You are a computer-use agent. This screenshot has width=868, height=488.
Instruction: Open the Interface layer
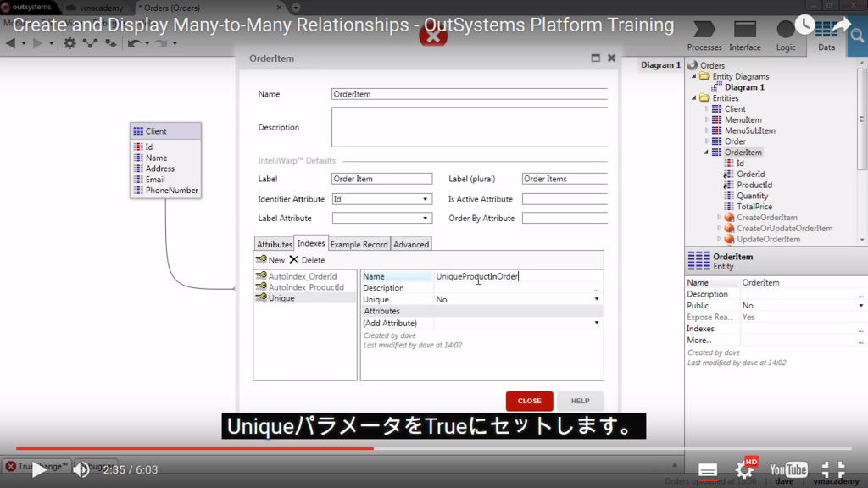click(744, 36)
